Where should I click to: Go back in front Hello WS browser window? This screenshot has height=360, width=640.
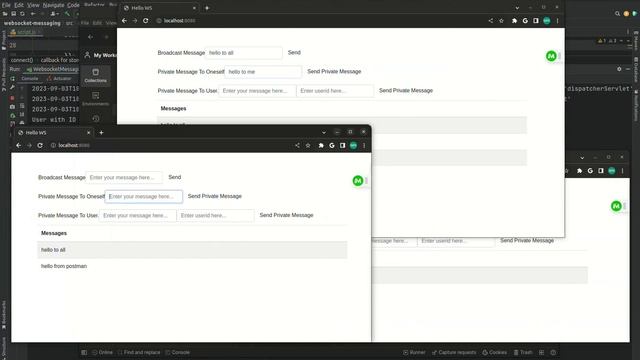tap(19, 145)
